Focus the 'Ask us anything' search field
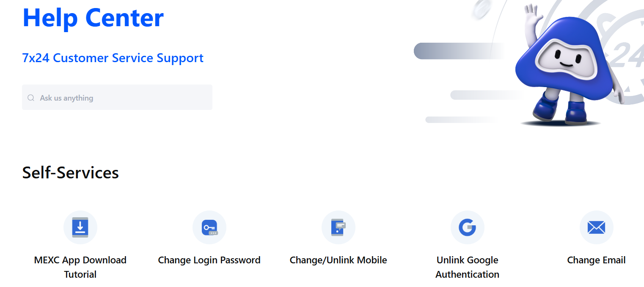The image size is (644, 287). 123,98
